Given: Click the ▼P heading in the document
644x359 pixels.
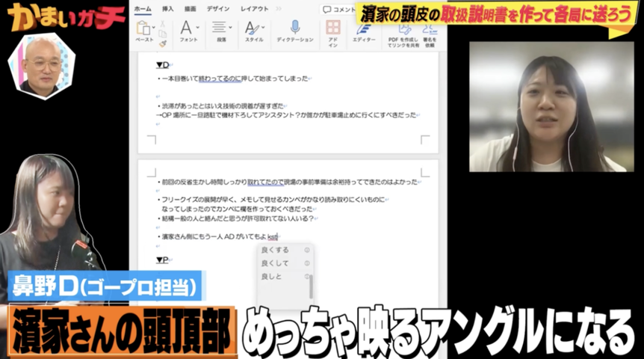Looking at the screenshot, I should pos(163,260).
